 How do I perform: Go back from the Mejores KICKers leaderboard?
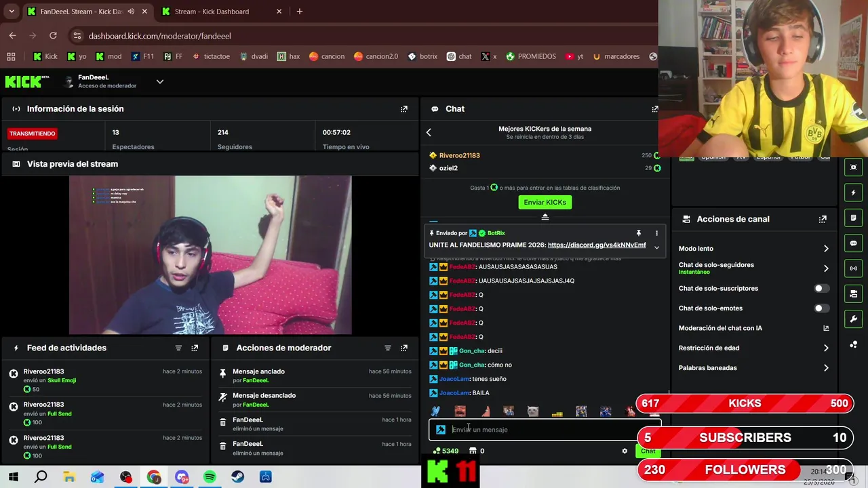[x=429, y=132]
